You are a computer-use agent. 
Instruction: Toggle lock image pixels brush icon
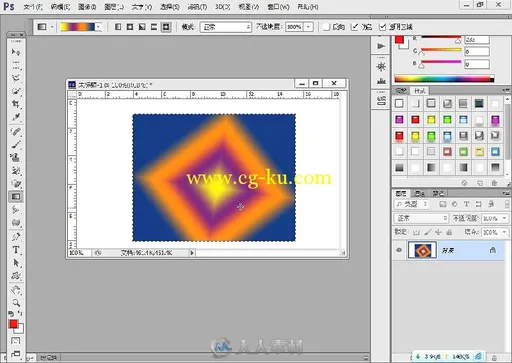click(428, 232)
